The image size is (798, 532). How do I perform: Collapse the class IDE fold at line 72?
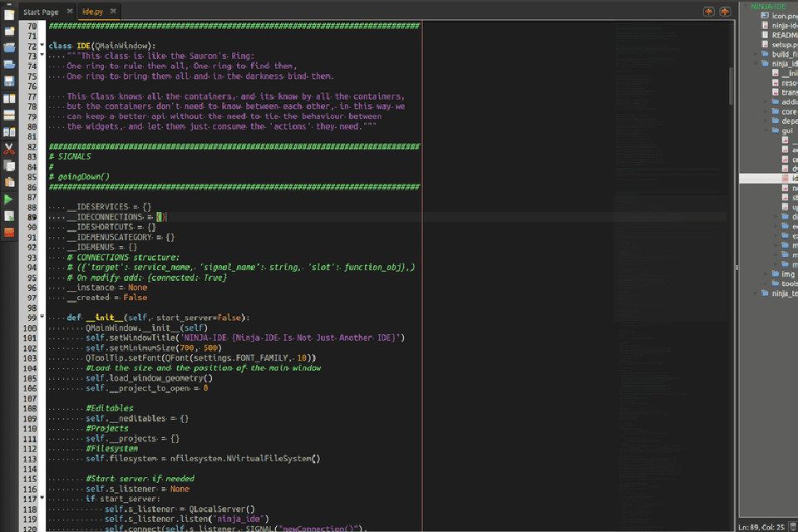click(42, 46)
